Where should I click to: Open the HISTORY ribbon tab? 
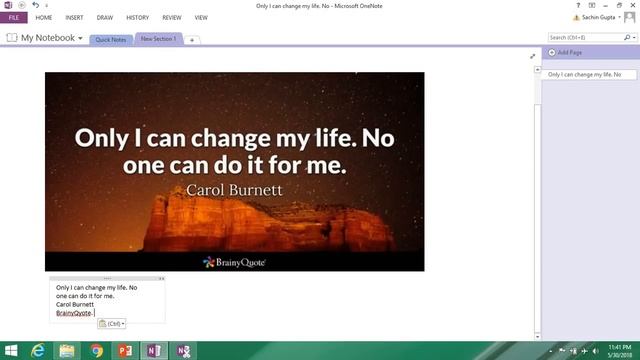[138, 18]
